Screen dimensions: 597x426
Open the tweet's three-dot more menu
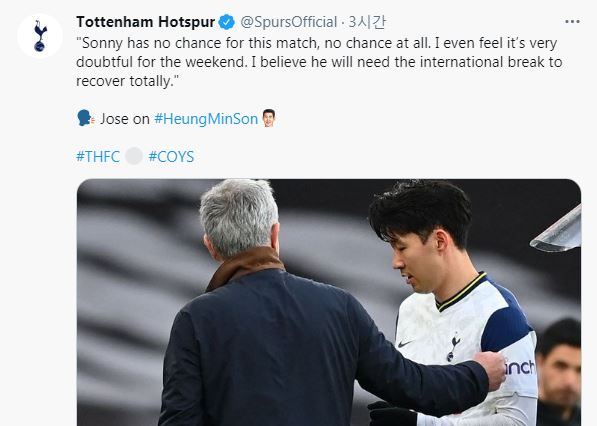(572, 22)
